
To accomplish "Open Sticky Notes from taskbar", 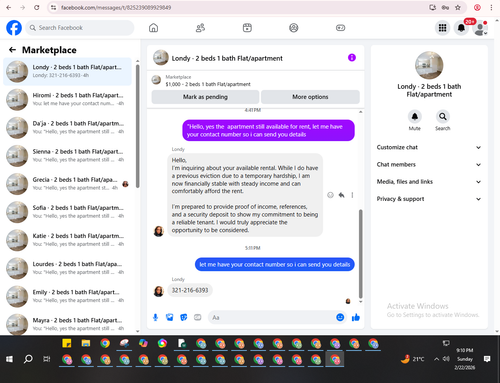I will coord(67,343).
